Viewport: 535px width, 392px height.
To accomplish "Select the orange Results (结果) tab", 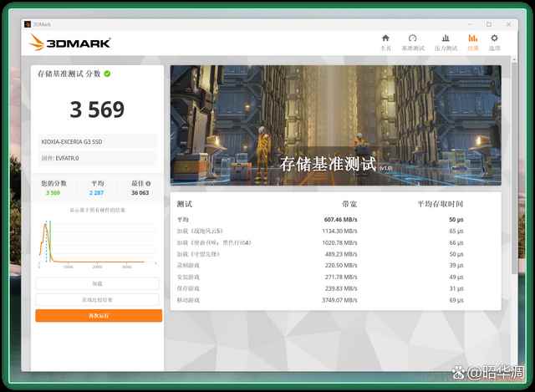I will (x=473, y=43).
